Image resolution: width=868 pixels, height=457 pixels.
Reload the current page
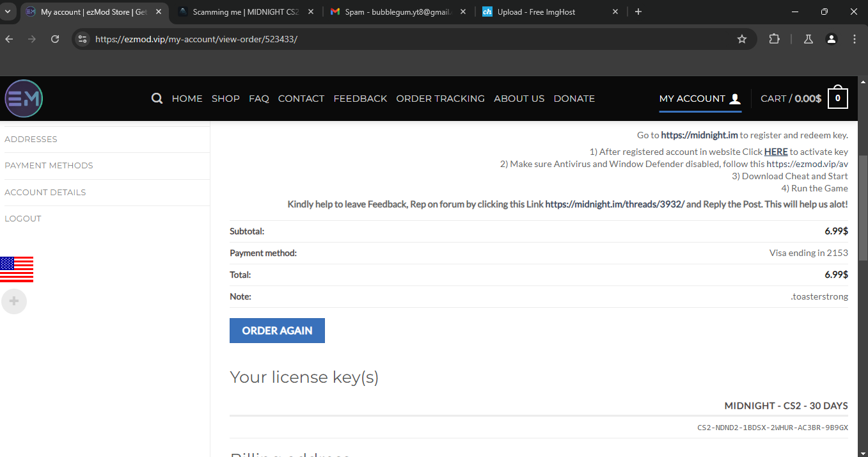click(55, 39)
